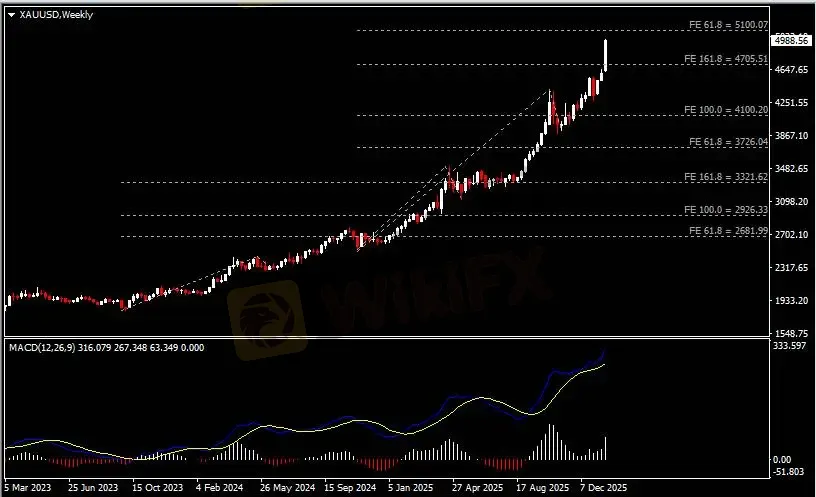The width and height of the screenshot is (816, 497).
Task: Click the 1933.20 price axis value
Action: [x=791, y=301]
